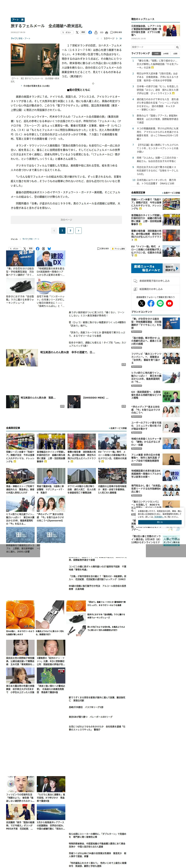
Task: Share on Facebook from the bottom share bar
Action: [38, 249]
